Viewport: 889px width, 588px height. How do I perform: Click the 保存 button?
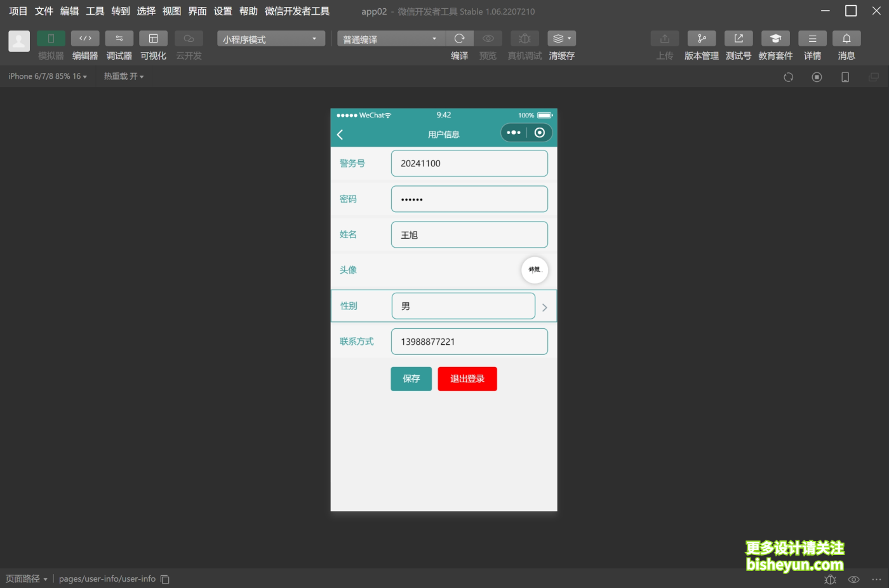point(411,379)
